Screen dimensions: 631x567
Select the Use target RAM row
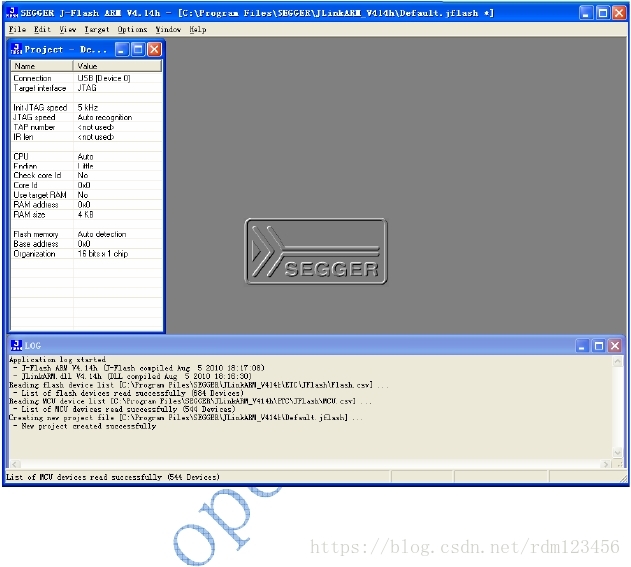(87, 195)
